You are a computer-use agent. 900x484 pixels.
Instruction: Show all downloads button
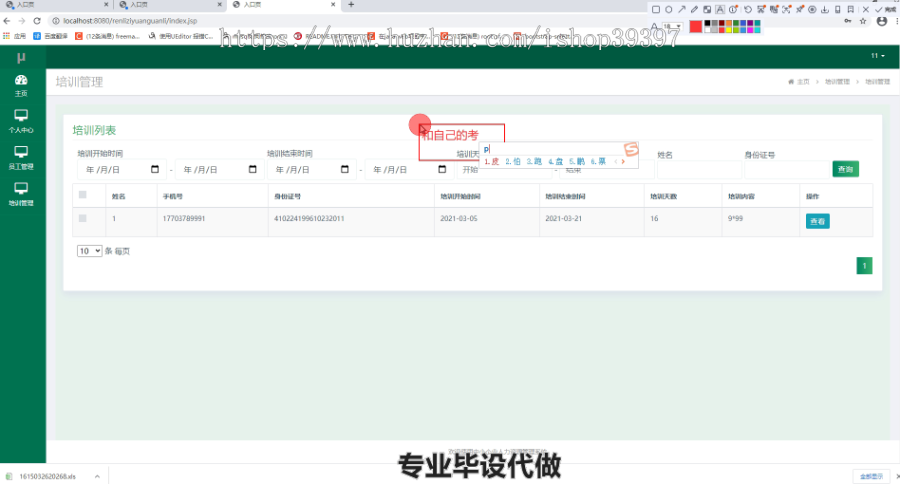pos(871,477)
